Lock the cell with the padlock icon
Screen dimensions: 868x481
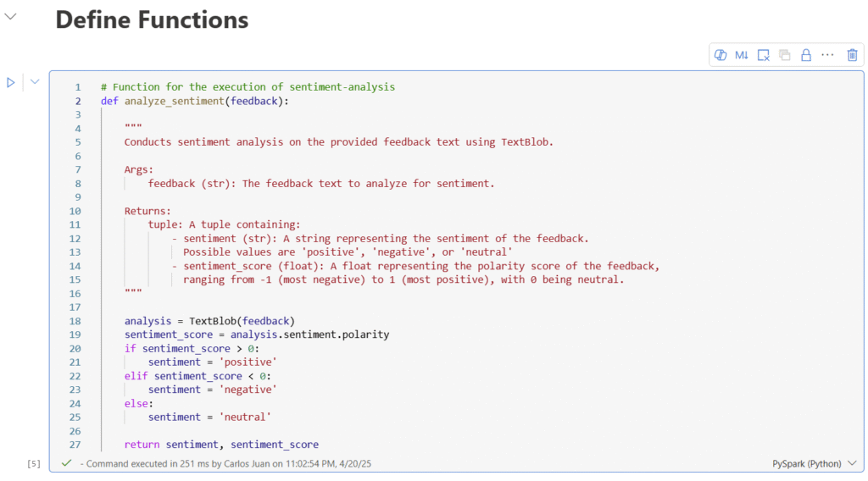tap(806, 55)
